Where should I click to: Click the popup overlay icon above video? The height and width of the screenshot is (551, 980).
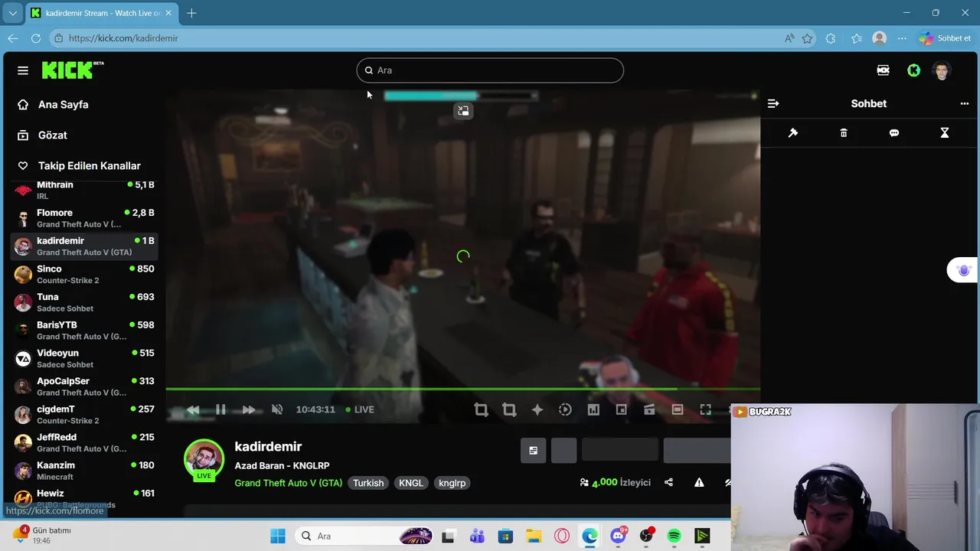[463, 111]
